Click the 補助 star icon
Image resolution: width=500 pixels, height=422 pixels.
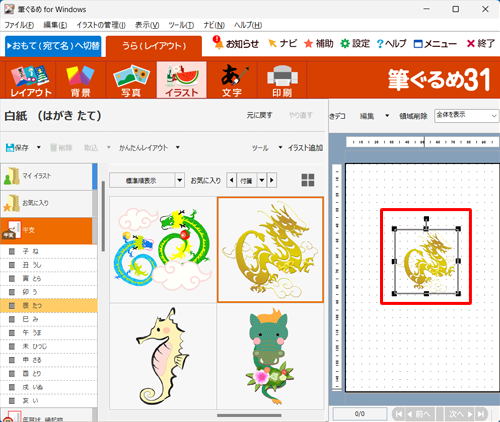click(309, 43)
